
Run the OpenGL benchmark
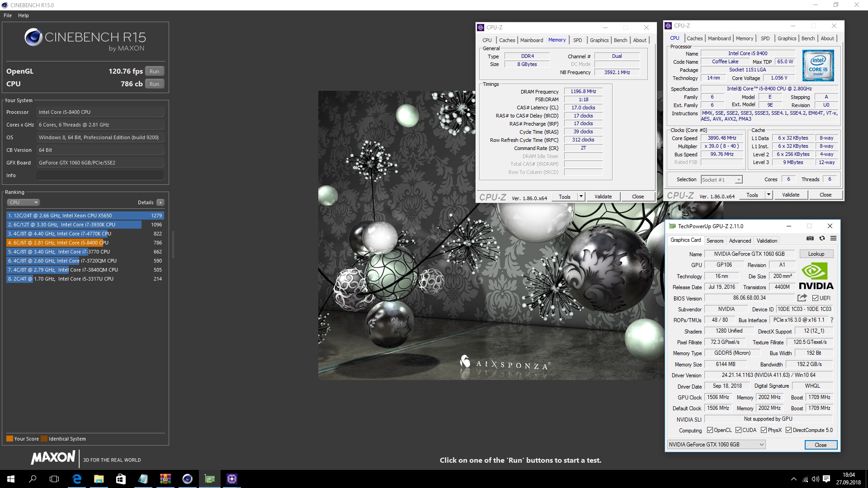tap(155, 71)
